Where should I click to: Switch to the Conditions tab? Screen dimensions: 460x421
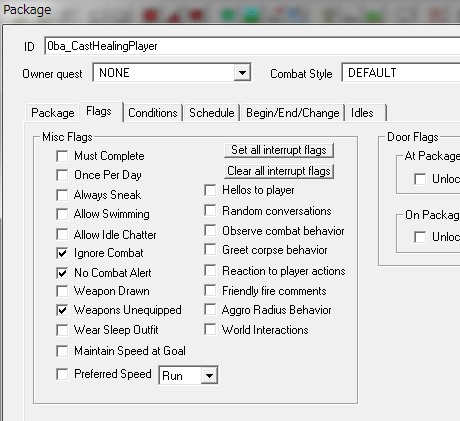click(x=153, y=113)
